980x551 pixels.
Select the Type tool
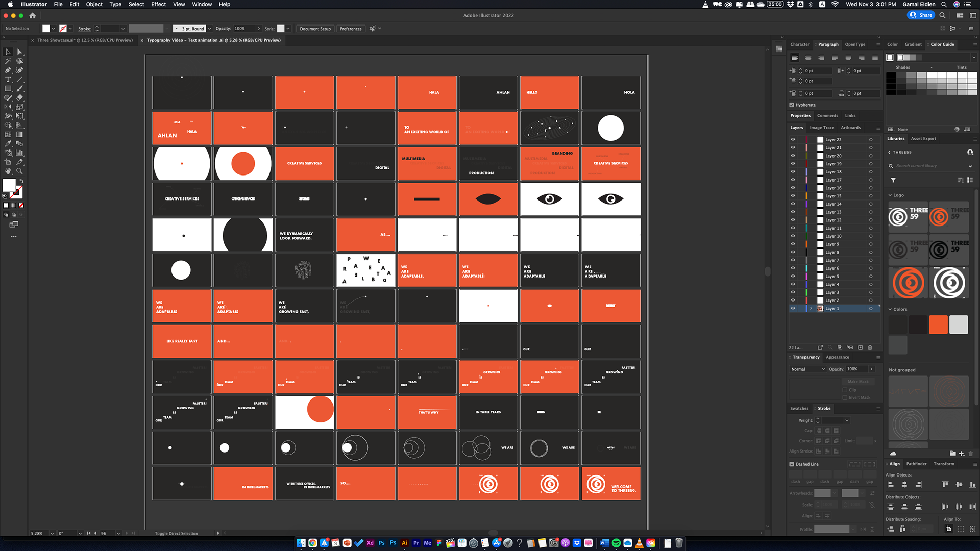point(8,80)
